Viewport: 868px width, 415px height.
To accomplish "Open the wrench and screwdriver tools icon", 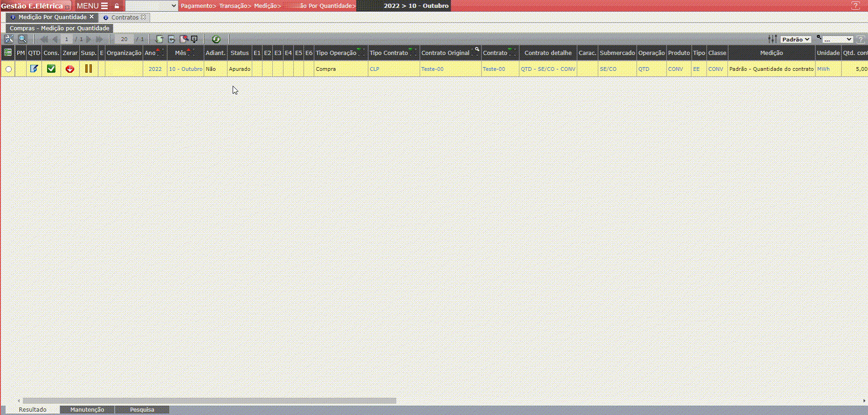I will point(9,39).
